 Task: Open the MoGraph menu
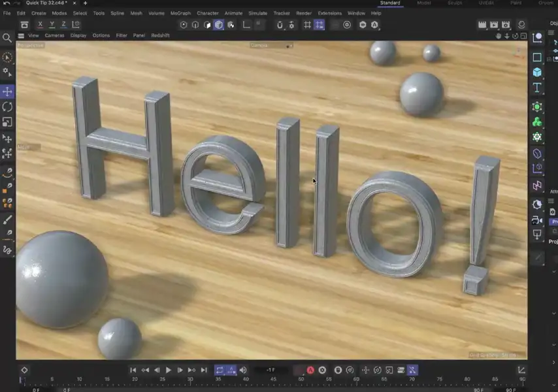(x=182, y=12)
